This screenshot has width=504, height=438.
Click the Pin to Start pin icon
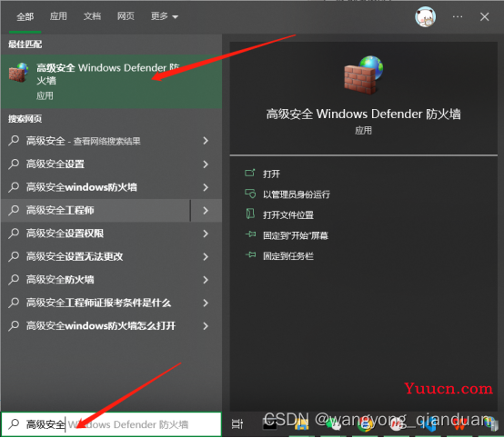(x=250, y=234)
